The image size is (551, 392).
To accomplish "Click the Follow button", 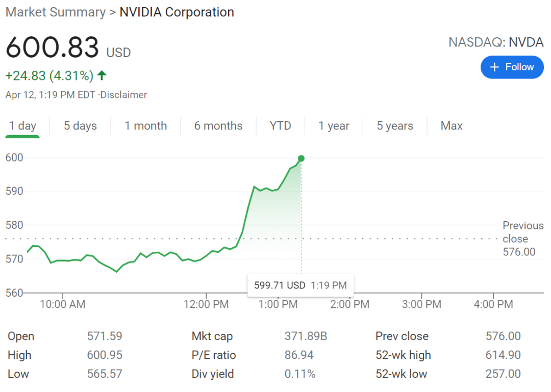I will click(512, 67).
